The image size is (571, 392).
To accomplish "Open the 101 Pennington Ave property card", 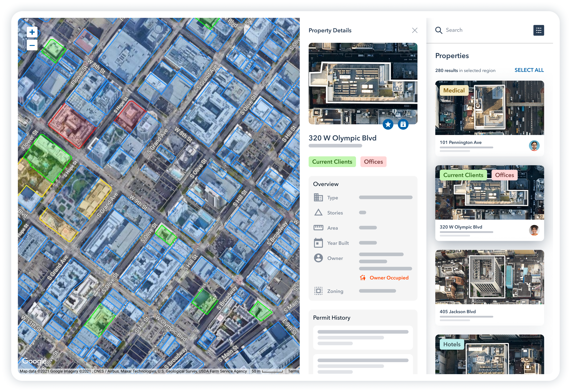I will (x=461, y=142).
